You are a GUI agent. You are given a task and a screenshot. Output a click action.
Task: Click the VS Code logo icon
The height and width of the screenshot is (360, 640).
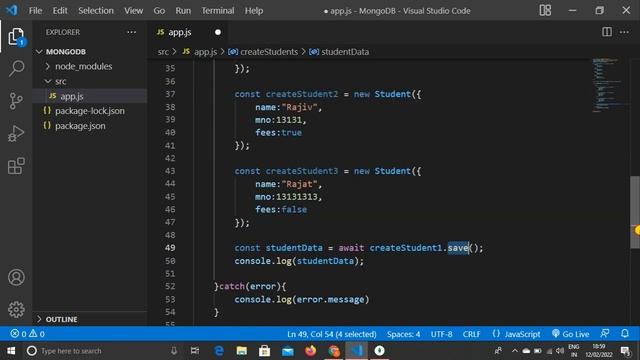pos(11,10)
